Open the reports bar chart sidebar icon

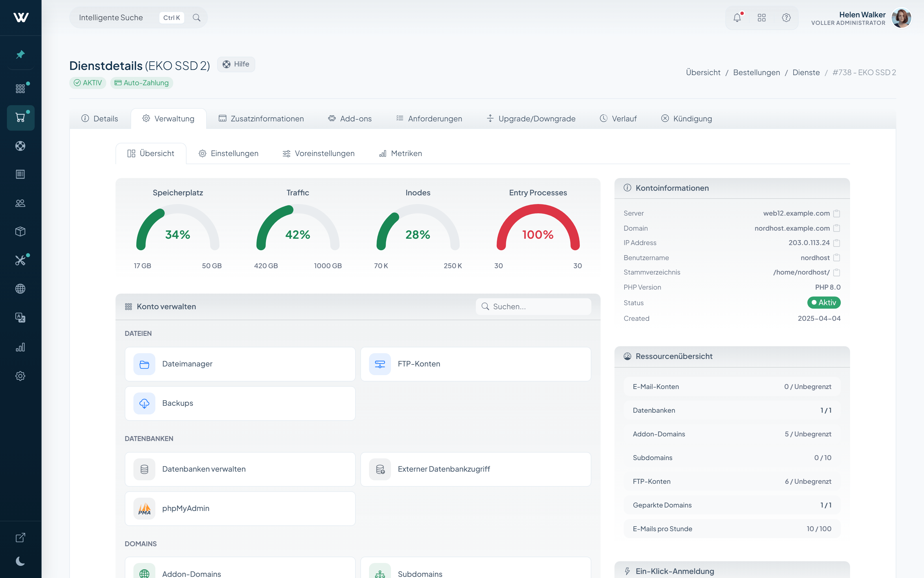coord(21,347)
